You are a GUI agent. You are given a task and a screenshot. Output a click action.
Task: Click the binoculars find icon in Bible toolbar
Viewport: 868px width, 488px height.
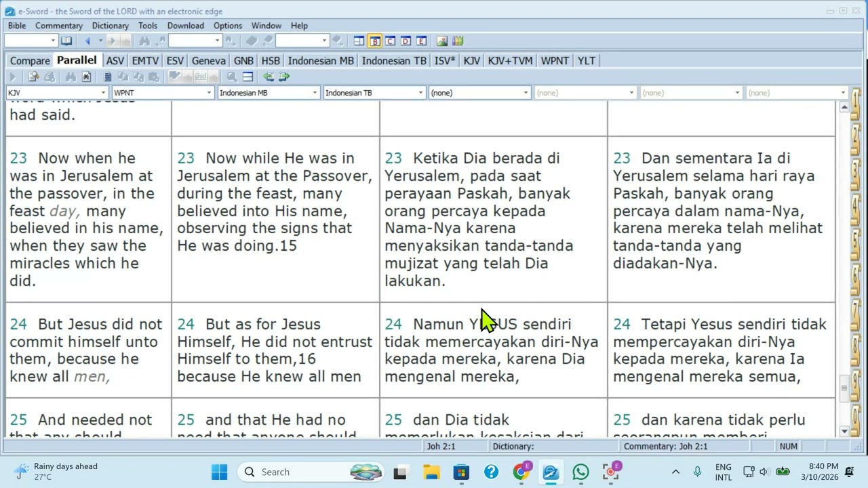71,77
